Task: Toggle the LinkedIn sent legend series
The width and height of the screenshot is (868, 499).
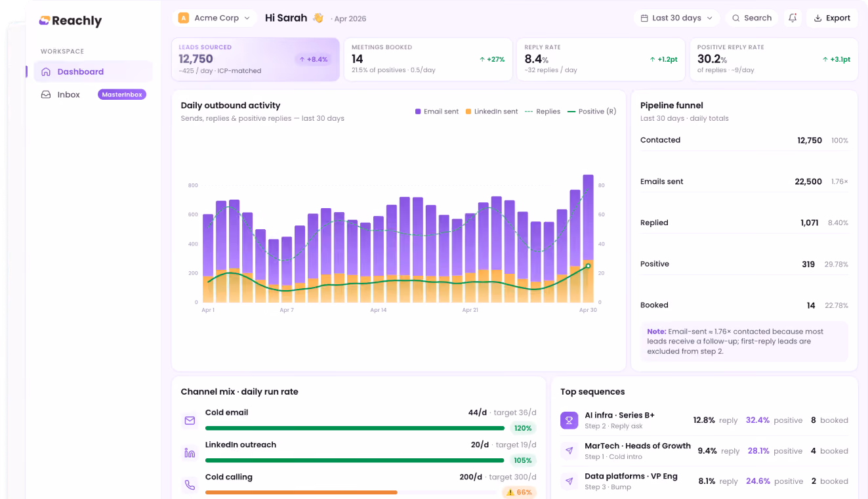Action: (492, 112)
